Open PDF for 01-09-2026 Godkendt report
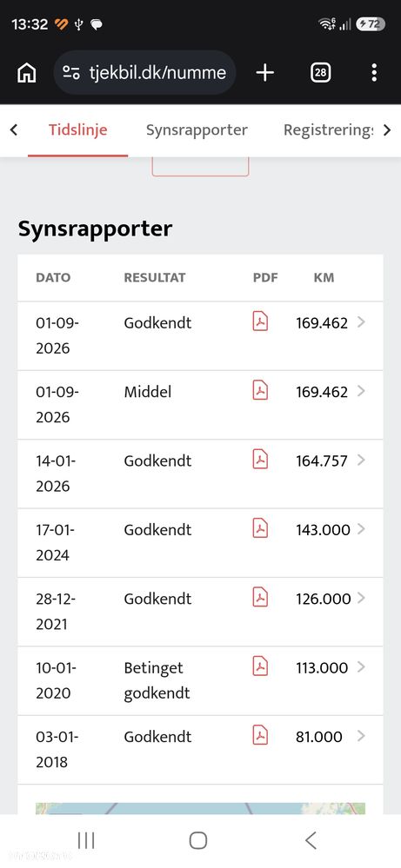Viewport: 401px width, 868px height. click(x=260, y=321)
